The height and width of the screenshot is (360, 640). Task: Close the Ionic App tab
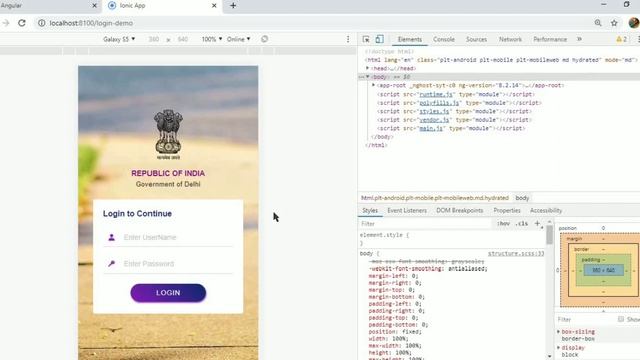tap(214, 6)
